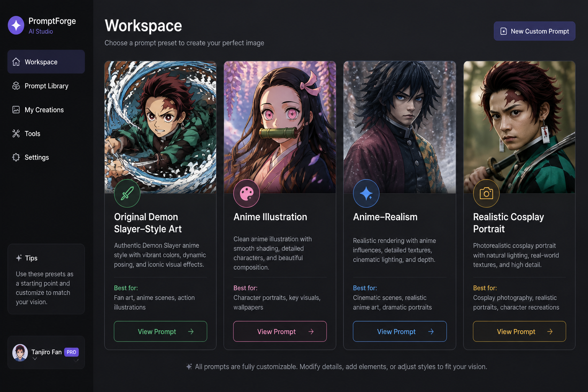Click the sparkle icon before the customizable note
588x392 pixels.
pyautogui.click(x=189, y=367)
